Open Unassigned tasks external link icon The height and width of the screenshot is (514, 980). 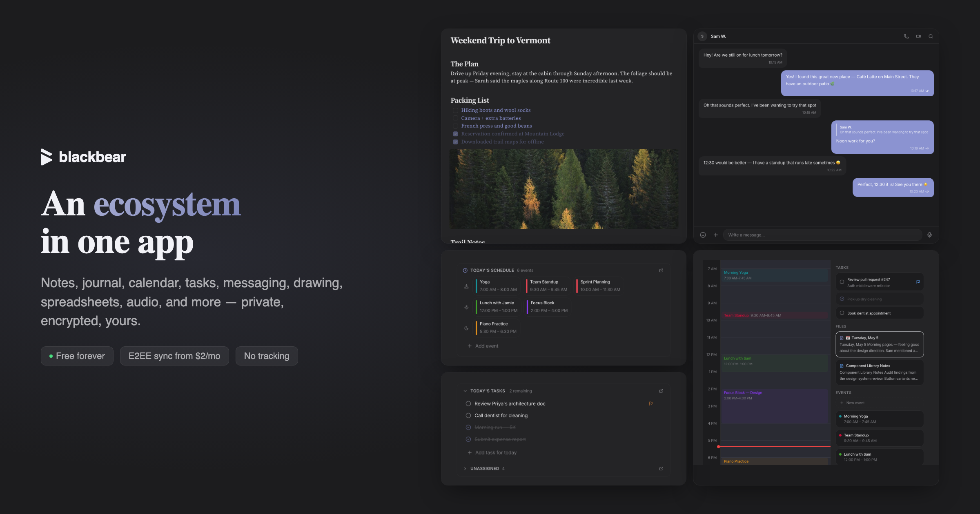click(661, 469)
